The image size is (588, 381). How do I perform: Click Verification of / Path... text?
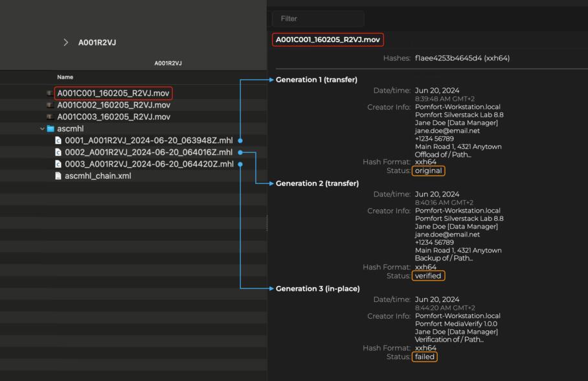click(449, 340)
